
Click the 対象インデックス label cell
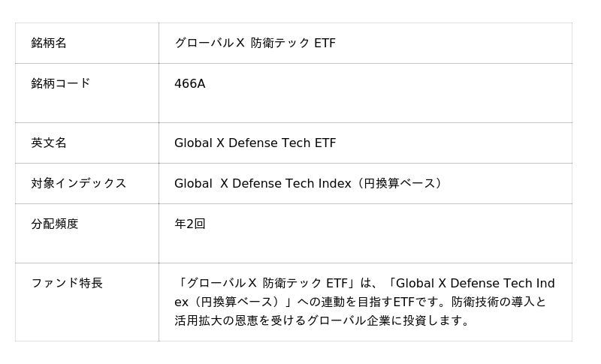(x=78, y=183)
